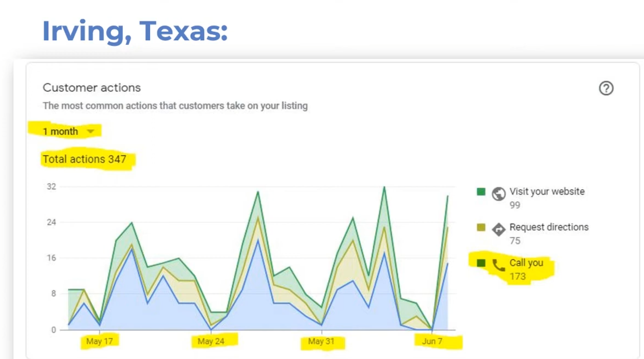Select the Visit your website green swatch

click(481, 192)
